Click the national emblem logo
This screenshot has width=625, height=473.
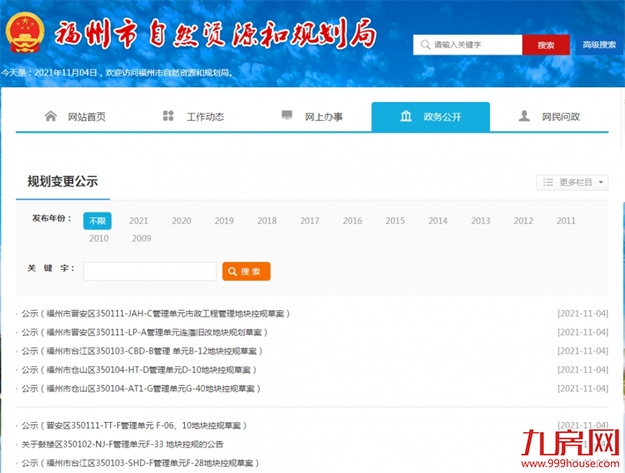tap(25, 33)
